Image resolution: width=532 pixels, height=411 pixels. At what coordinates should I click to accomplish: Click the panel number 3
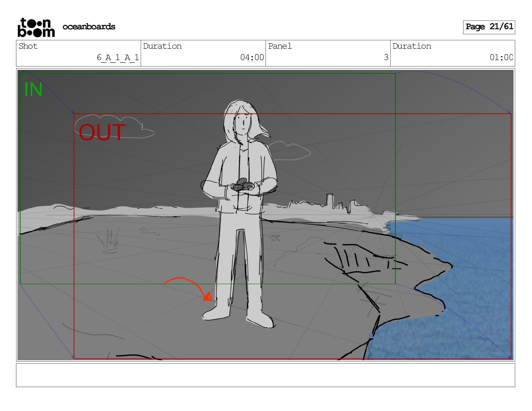(386, 57)
